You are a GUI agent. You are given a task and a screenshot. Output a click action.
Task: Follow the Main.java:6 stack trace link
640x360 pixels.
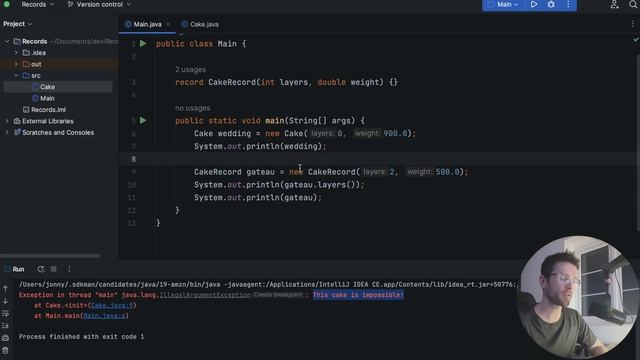pos(104,316)
